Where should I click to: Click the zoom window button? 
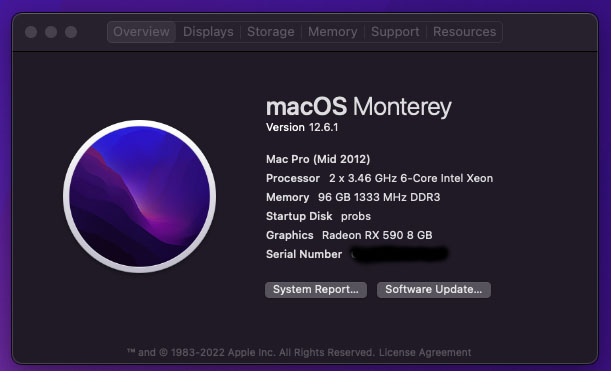tap(71, 32)
